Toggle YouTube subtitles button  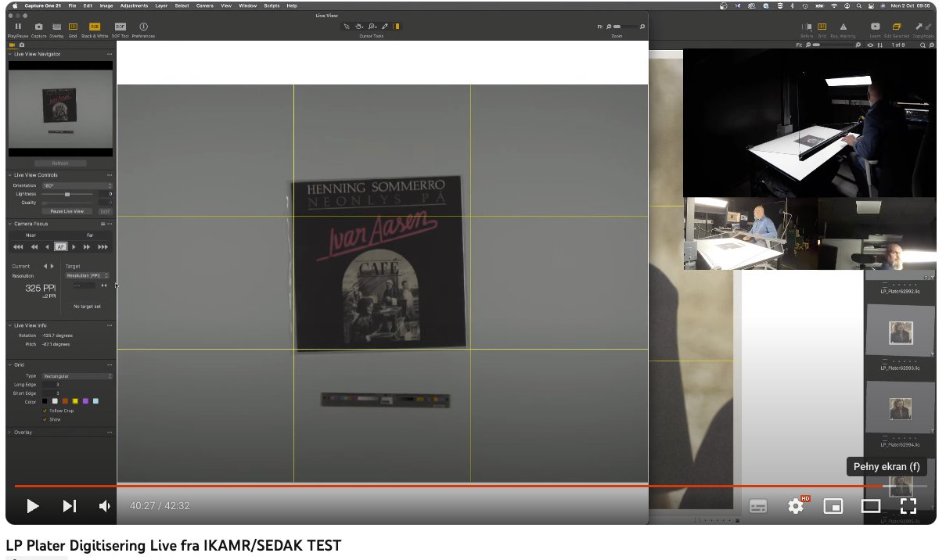758,506
